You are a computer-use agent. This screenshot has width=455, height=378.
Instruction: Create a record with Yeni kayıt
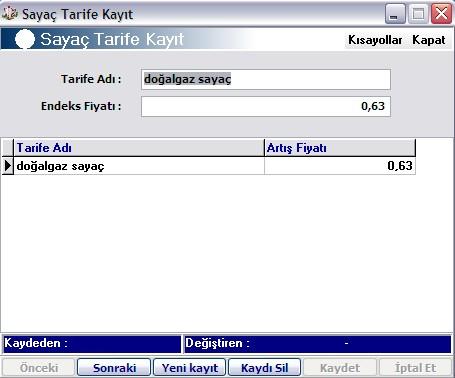pos(189,368)
